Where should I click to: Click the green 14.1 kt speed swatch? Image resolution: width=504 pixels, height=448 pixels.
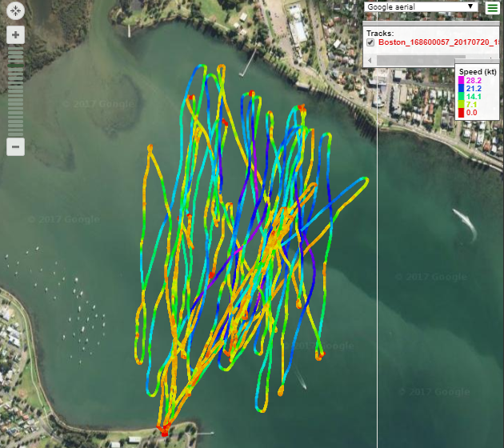tap(461, 97)
